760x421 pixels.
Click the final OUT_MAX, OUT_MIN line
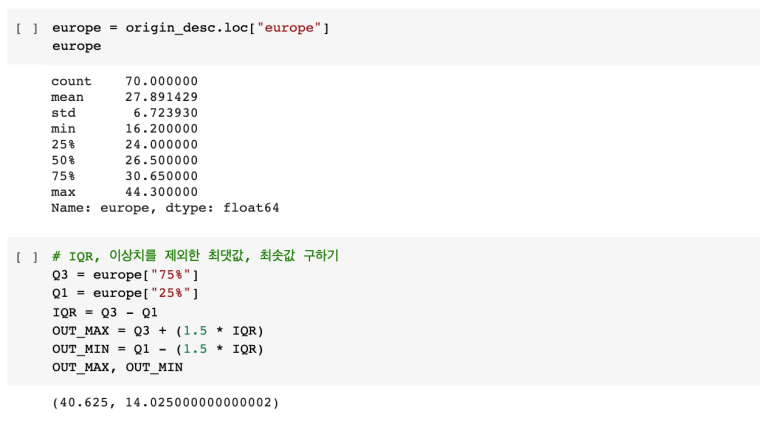tap(117, 367)
